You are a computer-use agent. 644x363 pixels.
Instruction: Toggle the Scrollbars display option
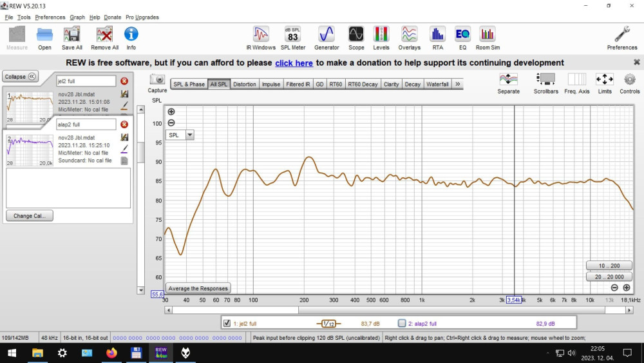coord(546,82)
